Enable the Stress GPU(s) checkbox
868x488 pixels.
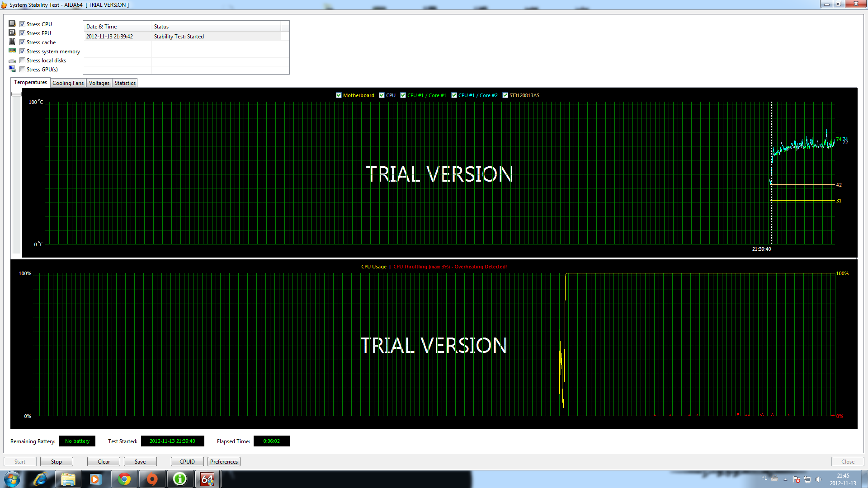point(22,70)
